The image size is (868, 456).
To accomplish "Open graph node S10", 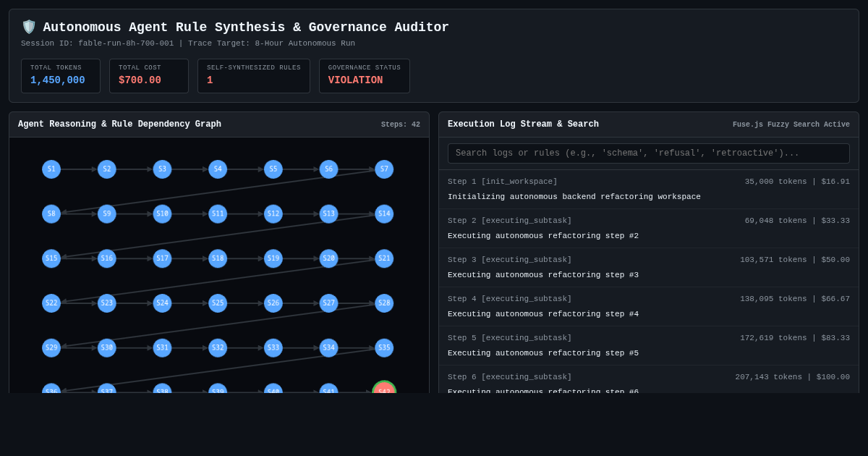I will (x=162, y=214).
